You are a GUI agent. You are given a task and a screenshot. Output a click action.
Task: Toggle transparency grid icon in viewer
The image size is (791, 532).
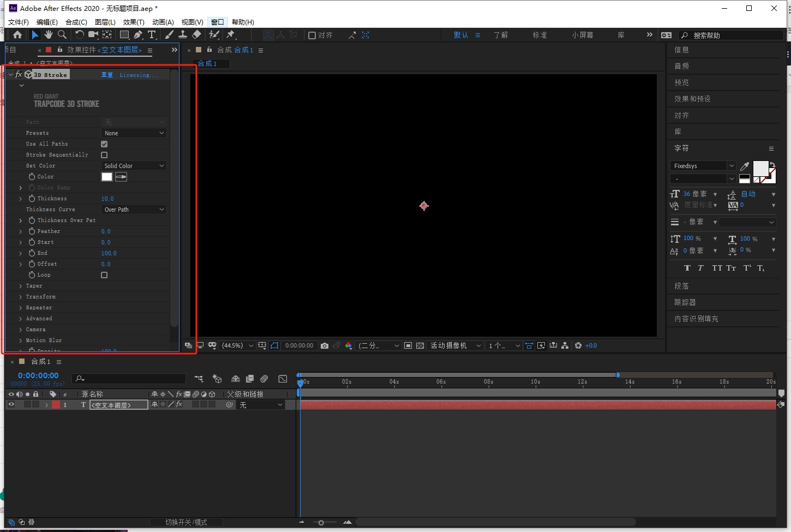[420, 345]
